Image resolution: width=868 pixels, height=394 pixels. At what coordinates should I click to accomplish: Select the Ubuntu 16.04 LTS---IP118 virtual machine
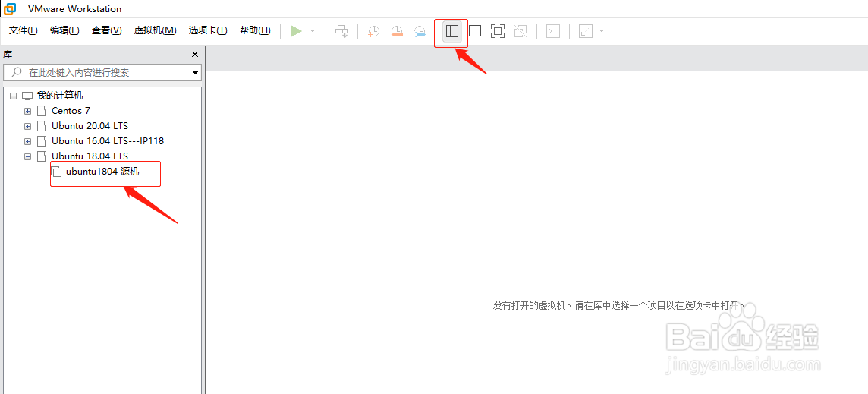point(108,140)
